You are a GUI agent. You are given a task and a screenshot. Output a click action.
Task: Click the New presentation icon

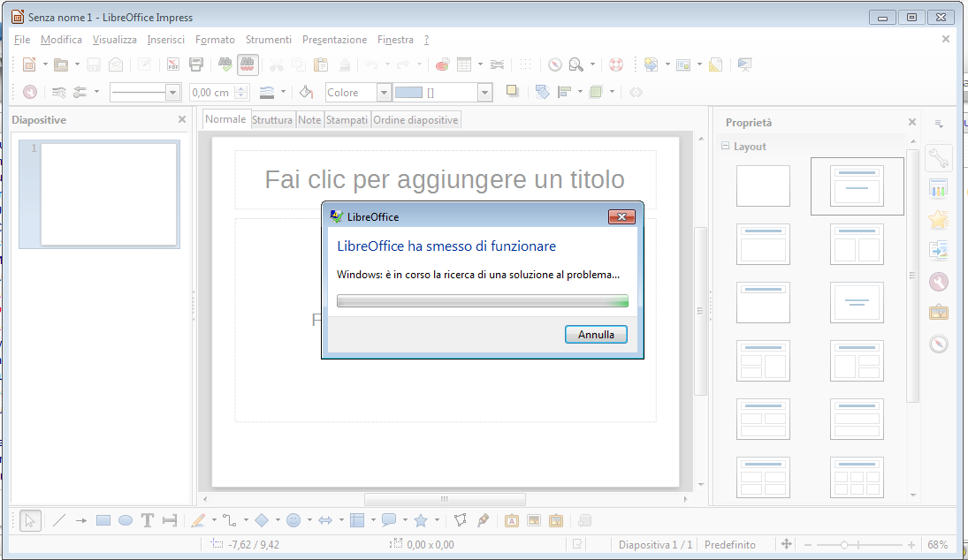click(29, 64)
